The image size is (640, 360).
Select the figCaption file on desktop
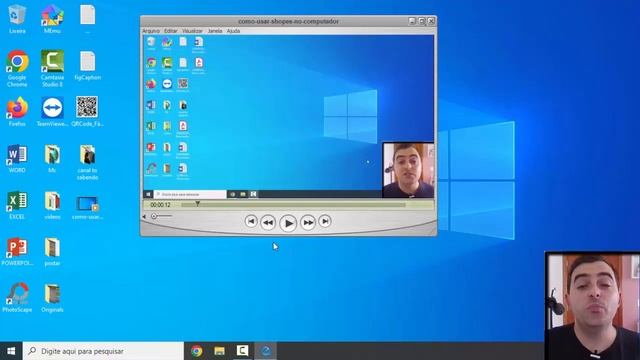click(87, 65)
